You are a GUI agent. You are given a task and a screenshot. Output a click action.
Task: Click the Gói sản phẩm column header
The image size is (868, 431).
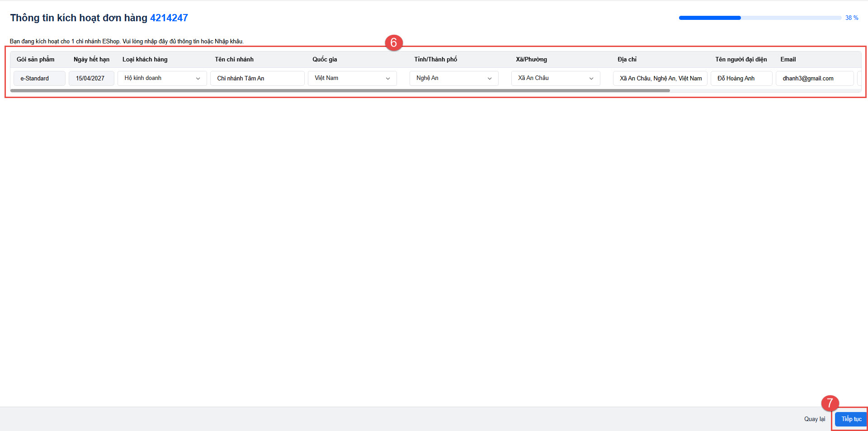click(x=35, y=60)
